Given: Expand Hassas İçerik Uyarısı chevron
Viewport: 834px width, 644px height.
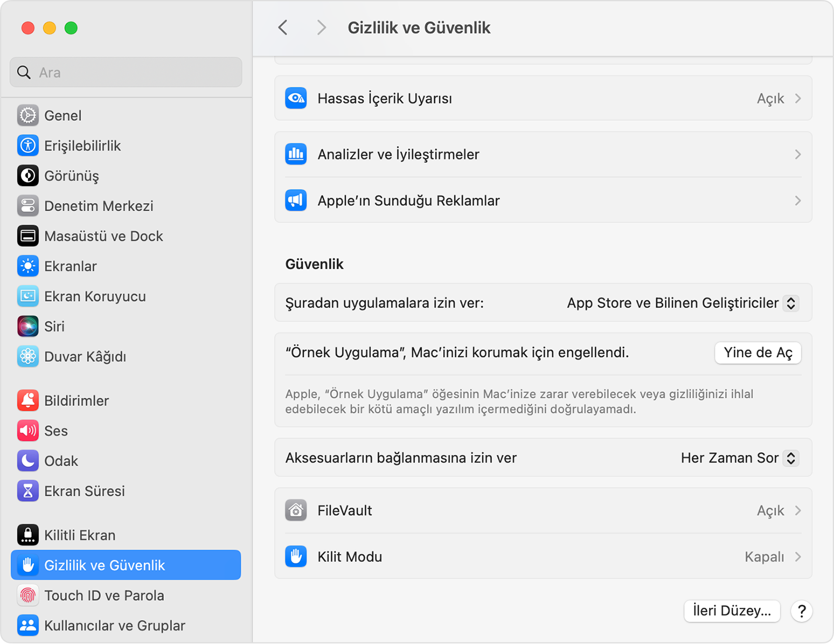Looking at the screenshot, I should coord(798,99).
